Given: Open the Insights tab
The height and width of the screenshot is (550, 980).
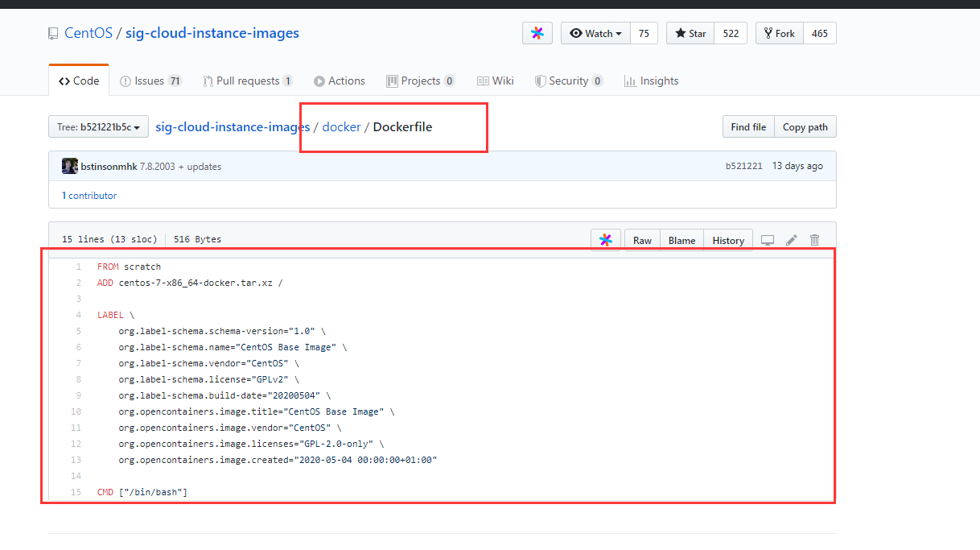Looking at the screenshot, I should (x=651, y=81).
